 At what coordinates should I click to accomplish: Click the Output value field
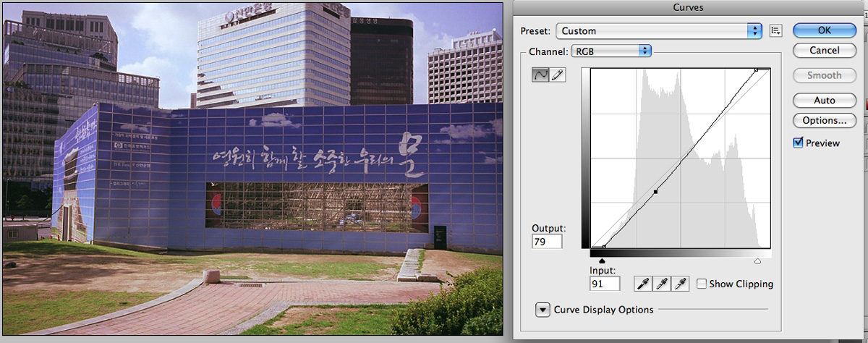547,242
